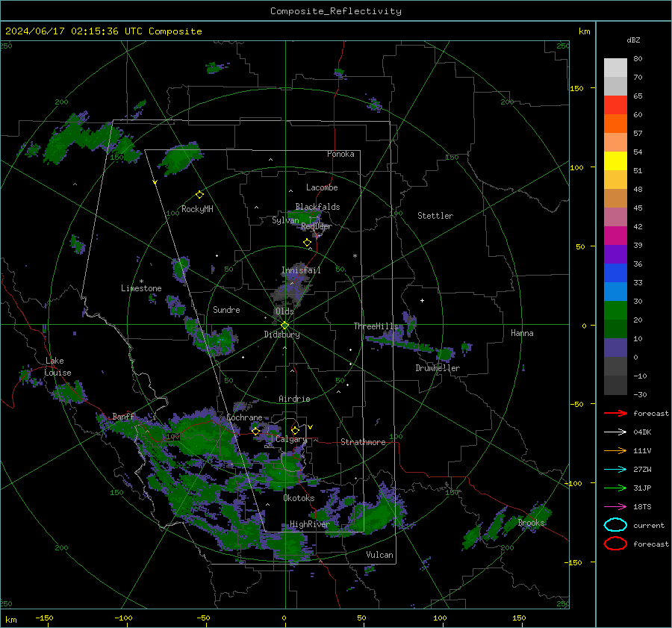Viewport: 672px width, 628px height.
Task: Select the royal blue 33-36 dBZ swatch
Action: click(615, 273)
